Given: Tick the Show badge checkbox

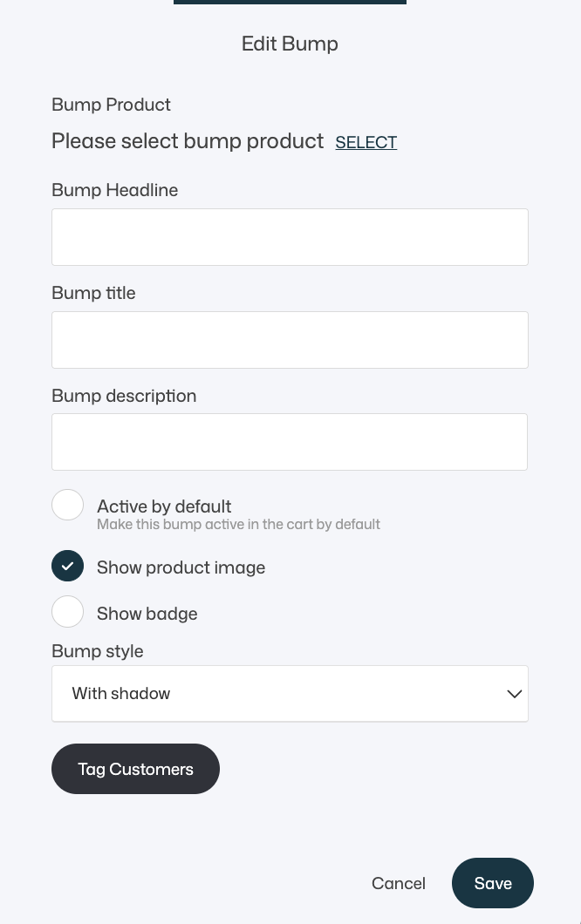Looking at the screenshot, I should (68, 611).
